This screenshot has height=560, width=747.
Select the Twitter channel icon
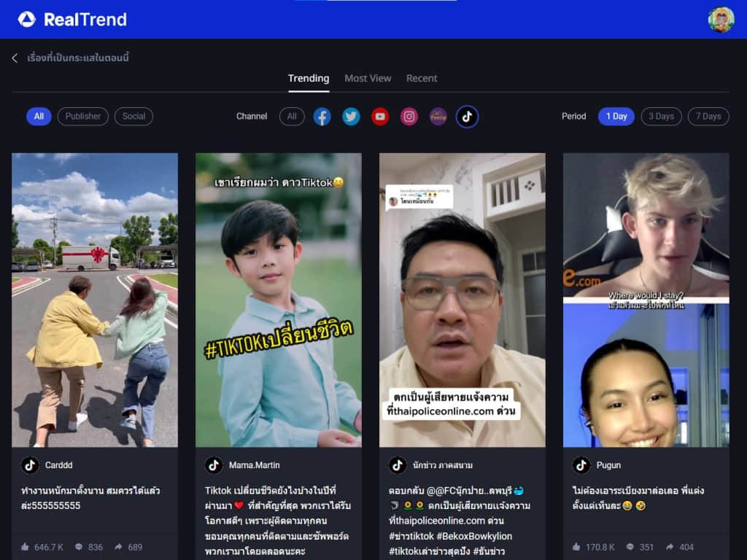351,117
